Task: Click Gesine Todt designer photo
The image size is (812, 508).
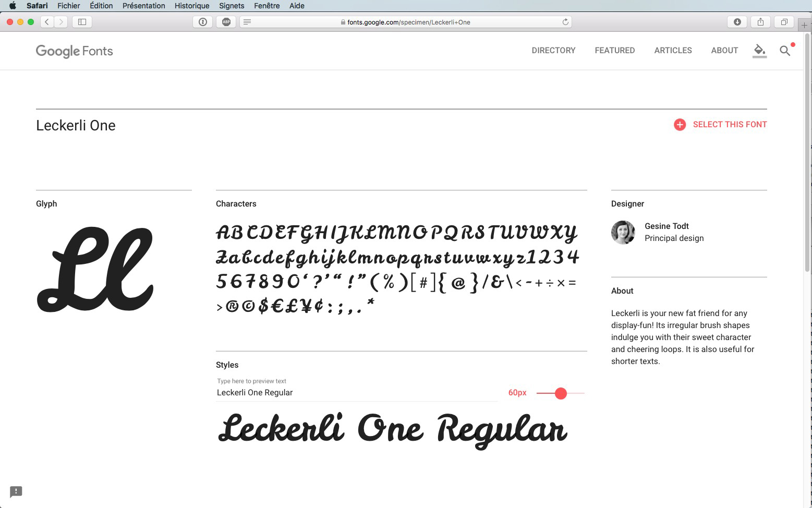Action: 623,233
